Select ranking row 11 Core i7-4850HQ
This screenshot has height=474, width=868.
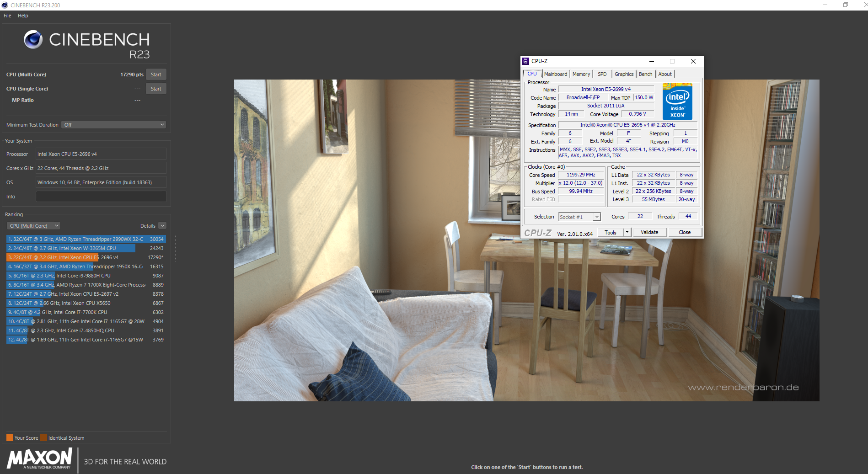tap(86, 330)
